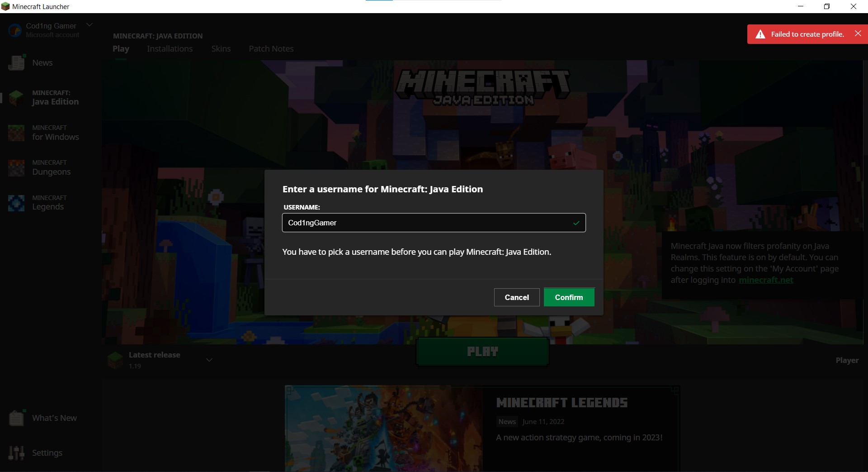Dismiss the Failed to create profile notification
Screen dimensions: 868x472
pos(858,33)
